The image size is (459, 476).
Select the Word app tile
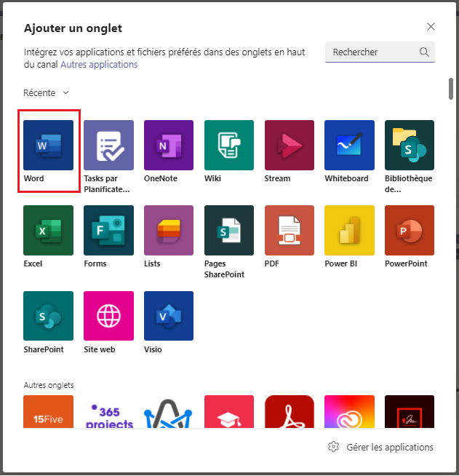(48, 145)
